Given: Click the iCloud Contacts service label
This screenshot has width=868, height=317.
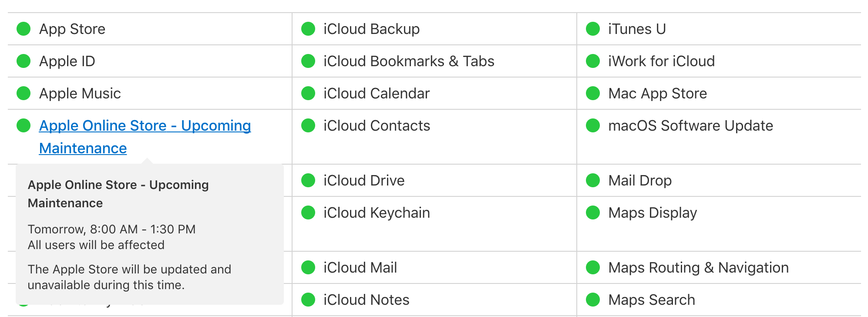Looking at the screenshot, I should (377, 126).
